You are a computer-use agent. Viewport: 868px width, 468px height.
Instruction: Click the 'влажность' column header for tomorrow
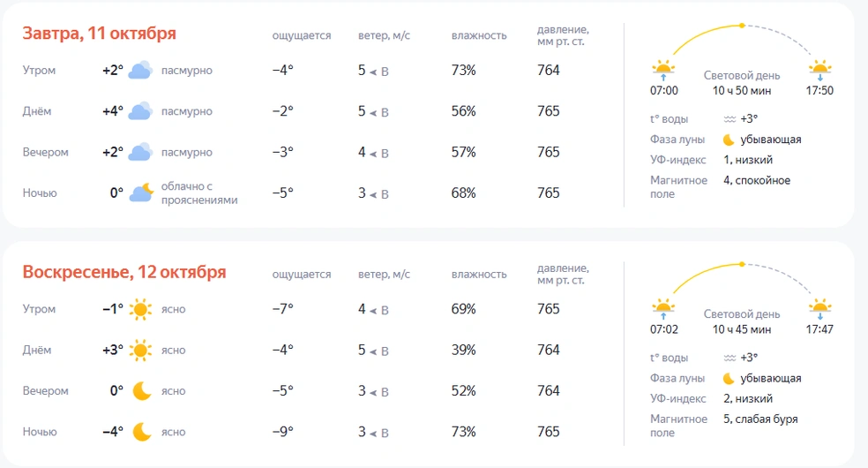pyautogui.click(x=479, y=36)
